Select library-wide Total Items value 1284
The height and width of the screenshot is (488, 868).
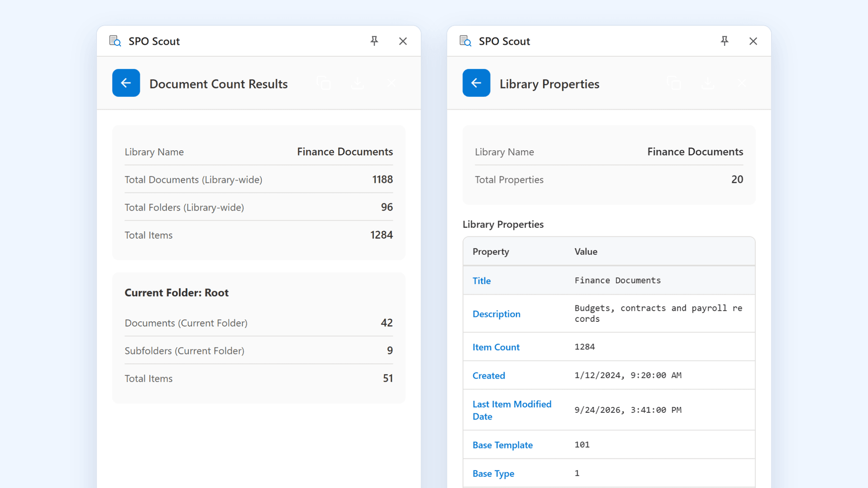(x=381, y=235)
